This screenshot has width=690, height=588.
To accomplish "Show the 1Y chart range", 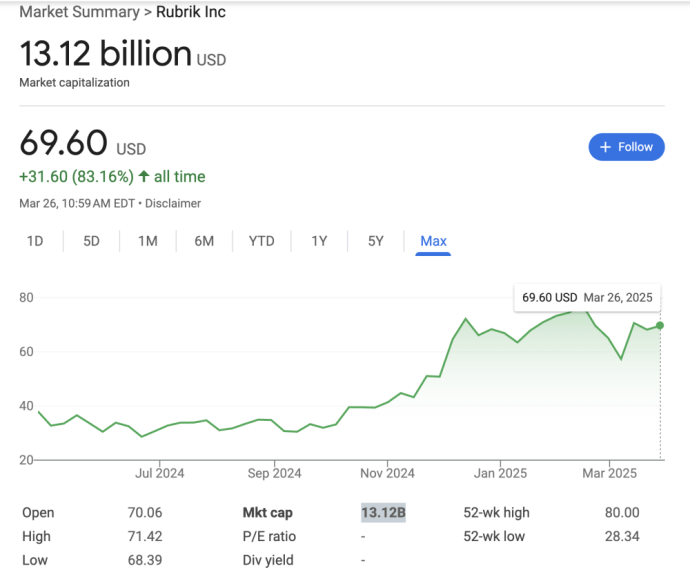I will click(x=319, y=241).
